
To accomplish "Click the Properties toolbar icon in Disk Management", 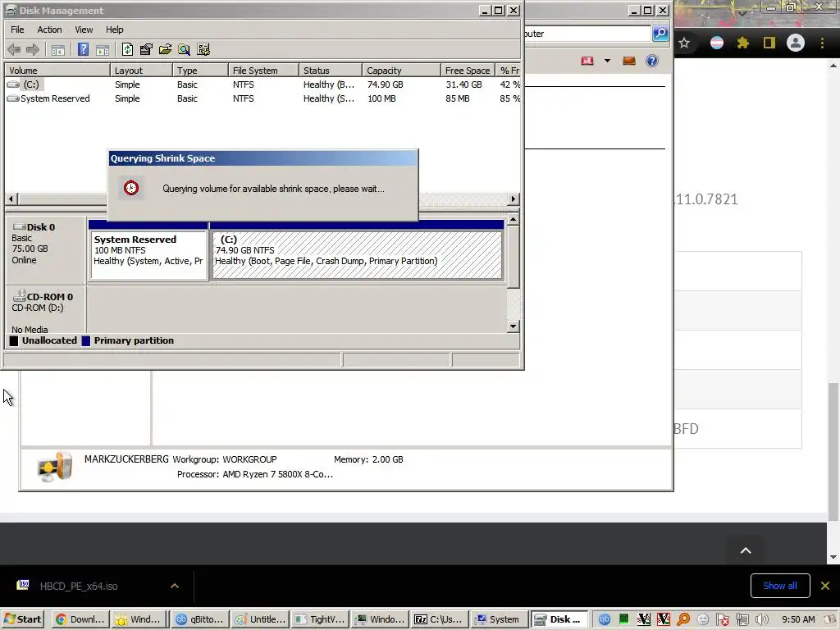I will pos(146,50).
